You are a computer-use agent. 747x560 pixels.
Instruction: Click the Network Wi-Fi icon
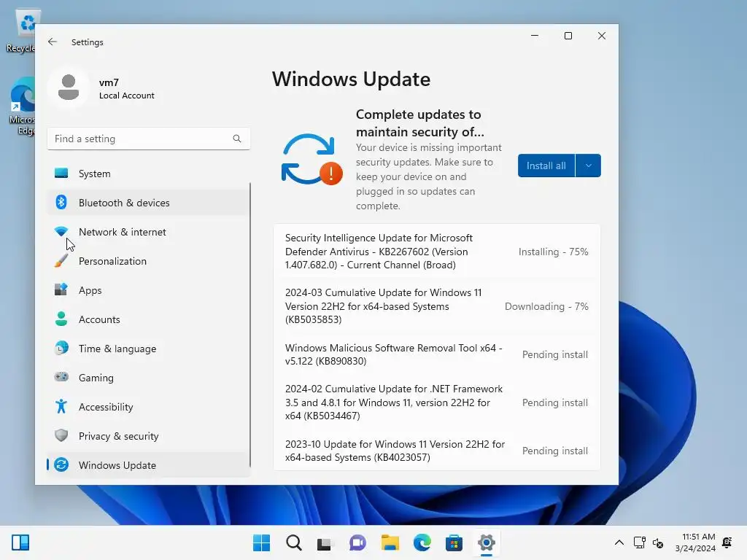(61, 232)
